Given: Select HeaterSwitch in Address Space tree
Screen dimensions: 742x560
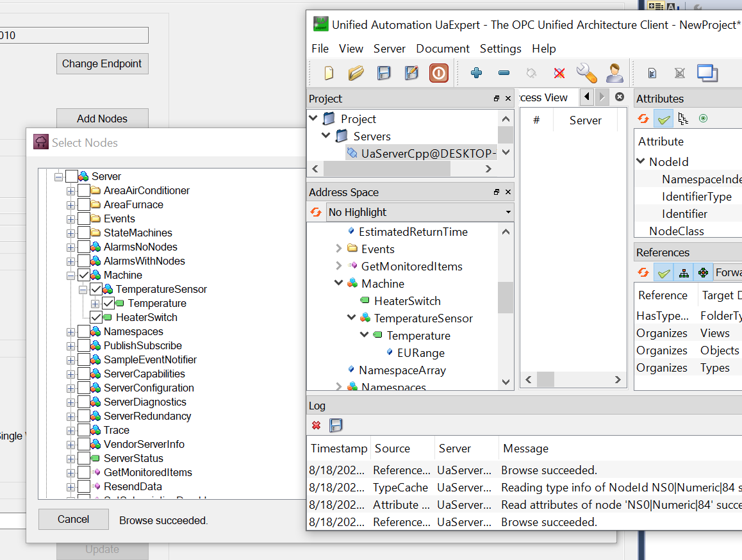Looking at the screenshot, I should tap(407, 301).
